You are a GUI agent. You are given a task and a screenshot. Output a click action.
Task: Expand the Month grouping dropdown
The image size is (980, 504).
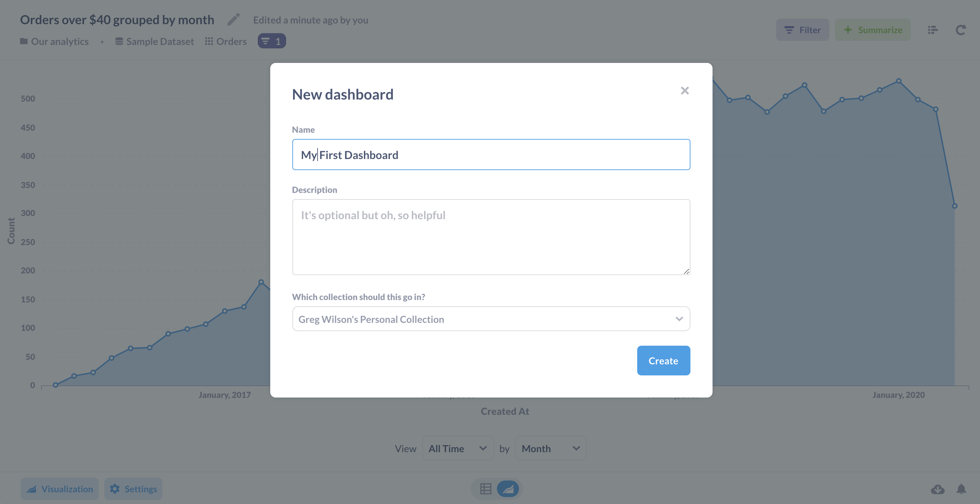(x=550, y=448)
